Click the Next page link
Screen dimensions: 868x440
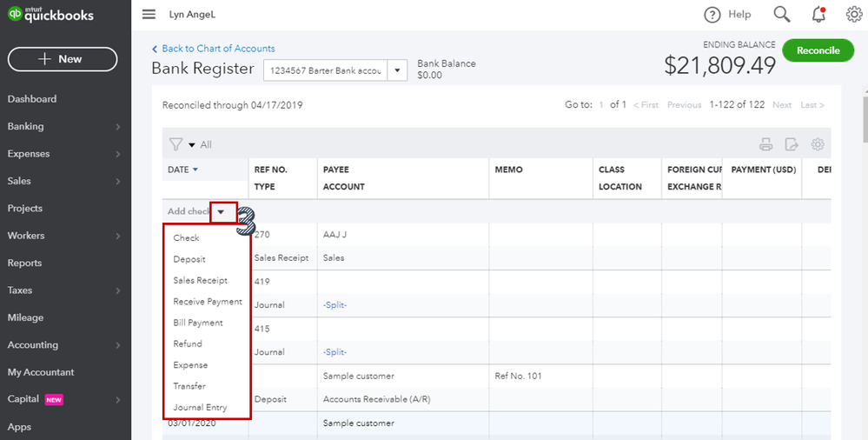click(782, 104)
